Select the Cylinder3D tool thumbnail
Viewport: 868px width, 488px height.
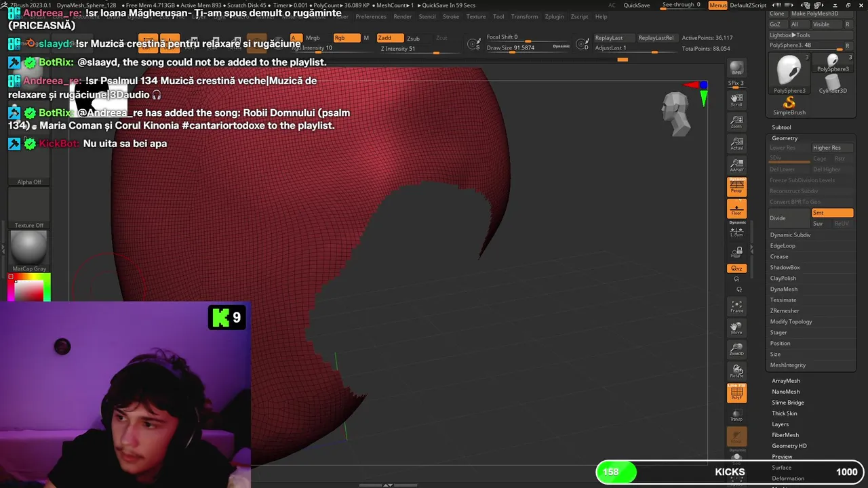[x=833, y=83]
